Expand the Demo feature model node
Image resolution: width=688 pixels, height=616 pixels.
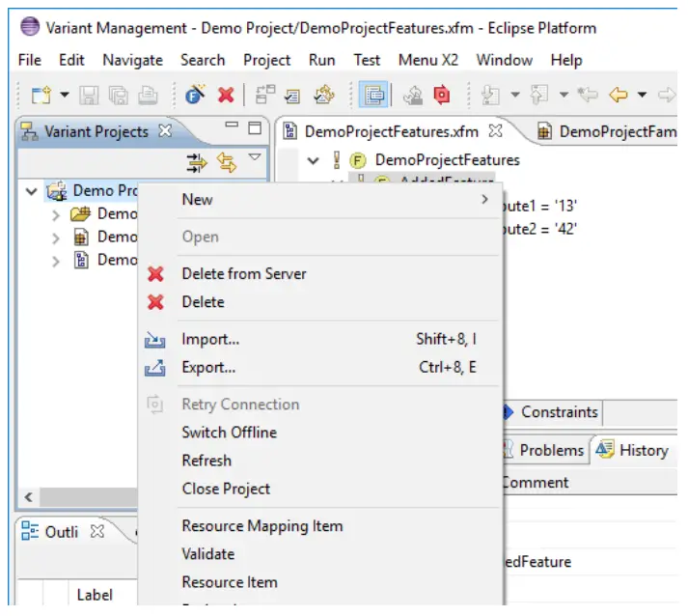55,262
